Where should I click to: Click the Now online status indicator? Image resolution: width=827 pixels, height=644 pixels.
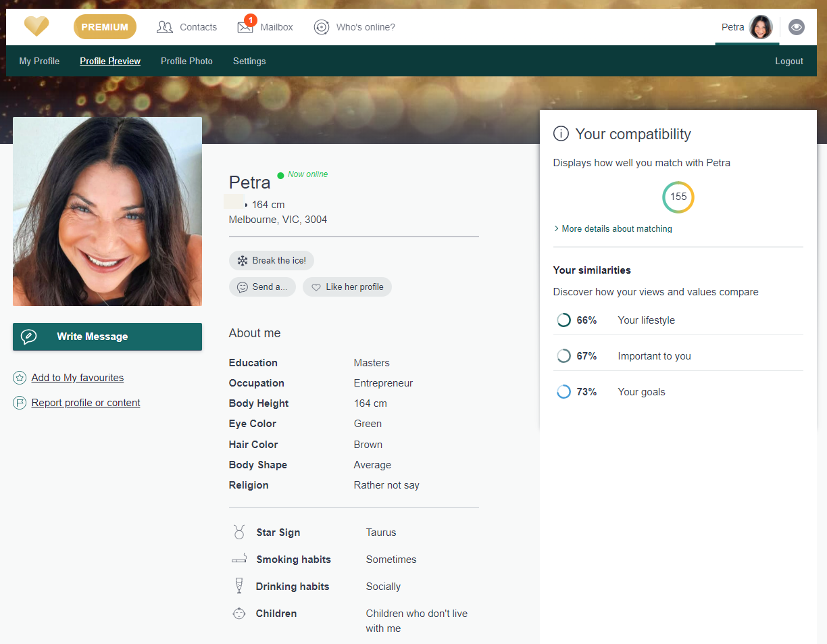pyautogui.click(x=303, y=174)
